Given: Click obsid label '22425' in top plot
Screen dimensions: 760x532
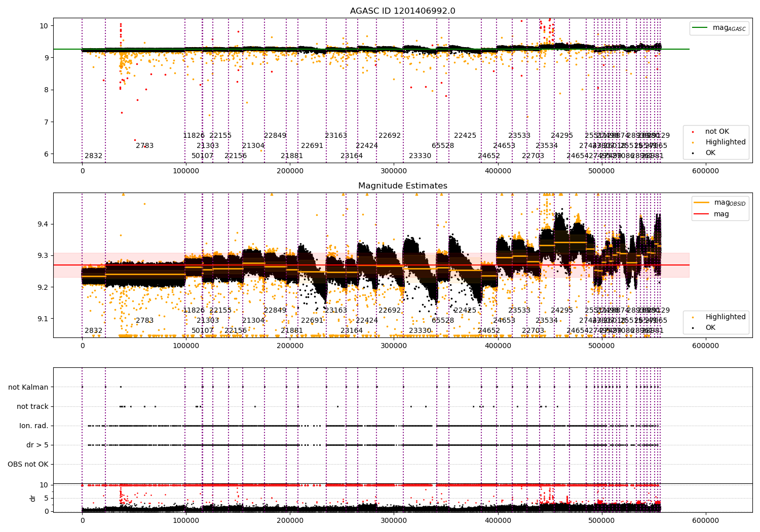Looking at the screenshot, I should click(465, 136).
